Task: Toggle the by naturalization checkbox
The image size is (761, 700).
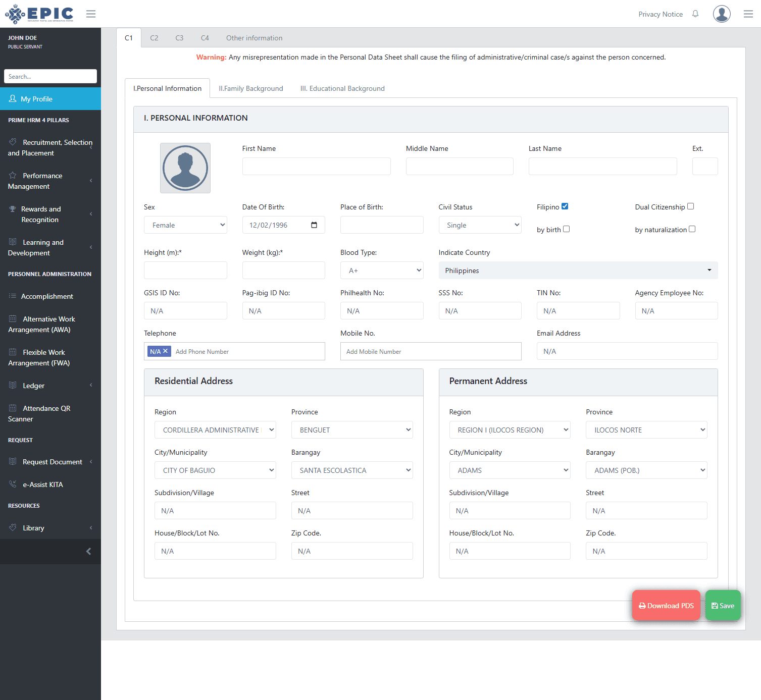Action: [x=692, y=229]
